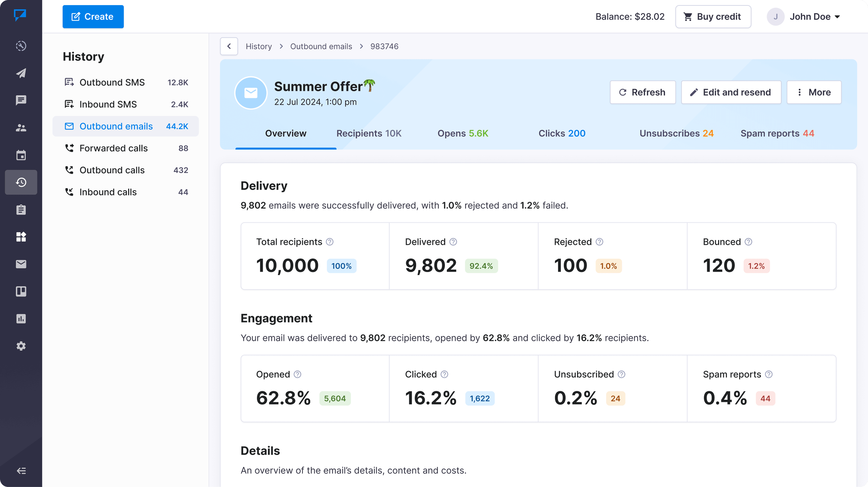The width and height of the screenshot is (868, 487).
Task: Go to History breadcrumb link
Action: click(259, 46)
